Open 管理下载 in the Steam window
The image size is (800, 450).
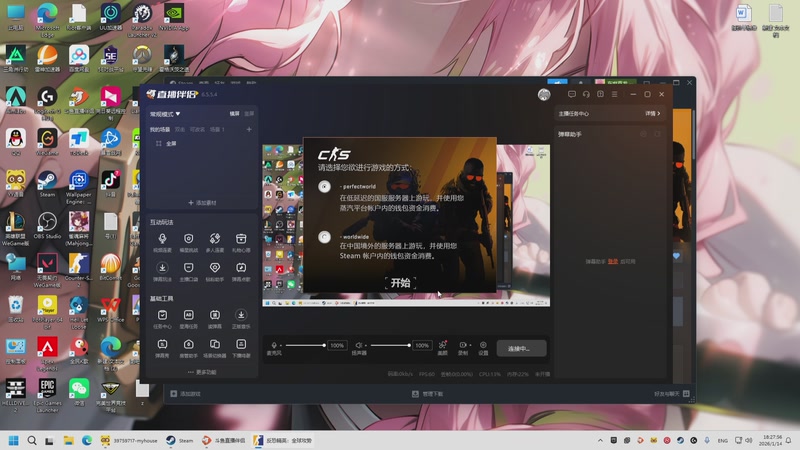[x=428, y=394]
